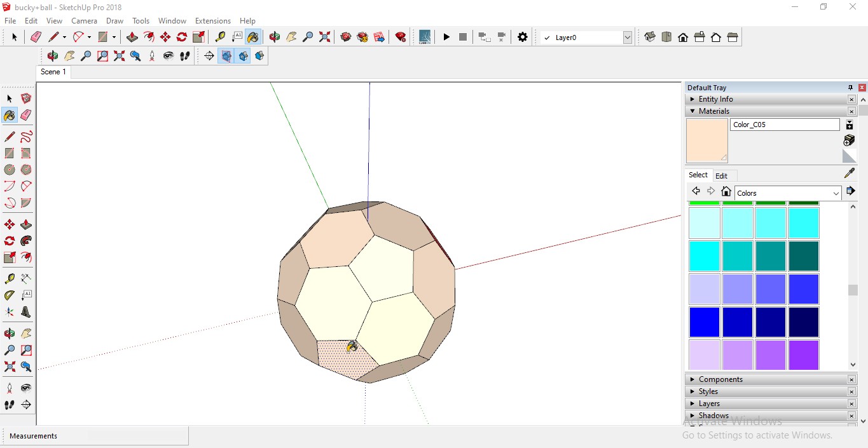
Task: Toggle the Section Cuts display button
Action: tap(243, 56)
